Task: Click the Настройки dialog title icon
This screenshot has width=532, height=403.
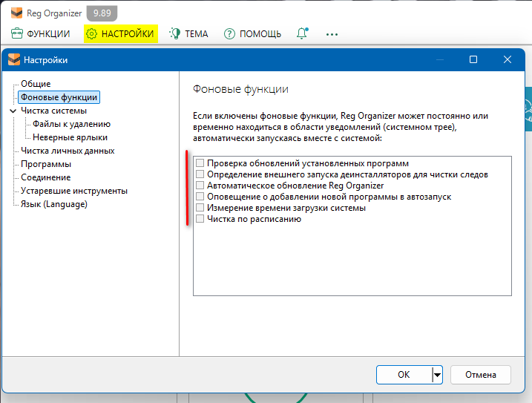Action: (x=13, y=60)
